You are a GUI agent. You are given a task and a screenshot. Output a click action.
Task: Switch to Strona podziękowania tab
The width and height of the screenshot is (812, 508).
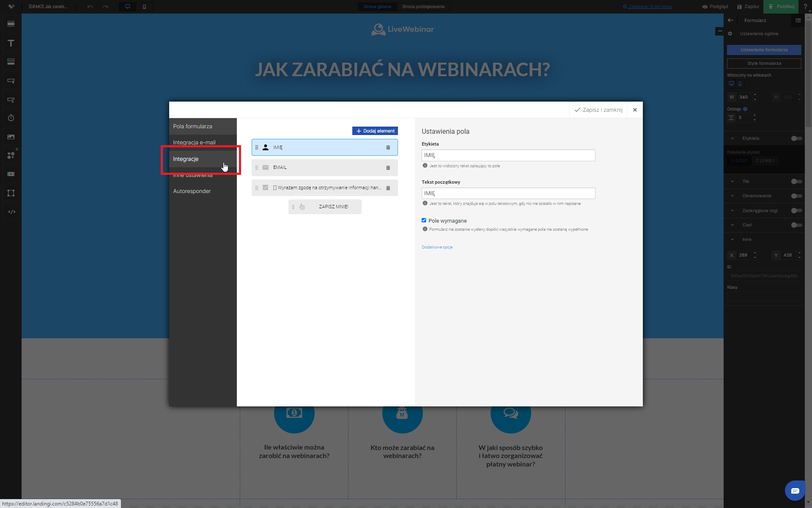tap(423, 7)
